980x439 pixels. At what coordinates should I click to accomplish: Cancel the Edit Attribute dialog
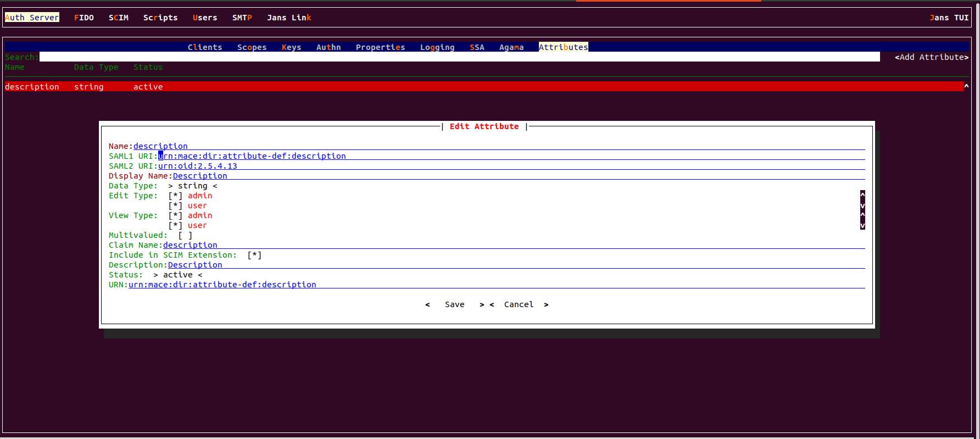pos(519,304)
